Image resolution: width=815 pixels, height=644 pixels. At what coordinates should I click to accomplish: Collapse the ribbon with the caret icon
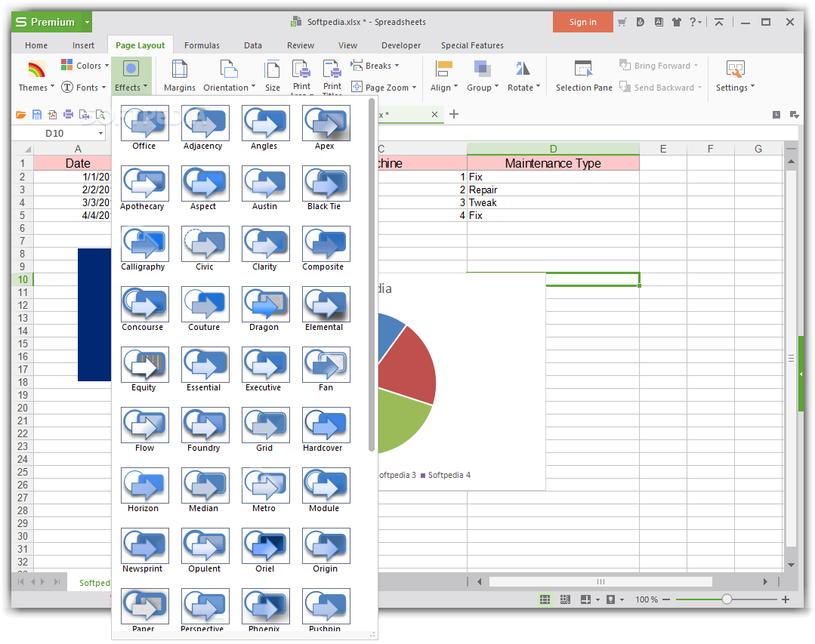coord(719,22)
